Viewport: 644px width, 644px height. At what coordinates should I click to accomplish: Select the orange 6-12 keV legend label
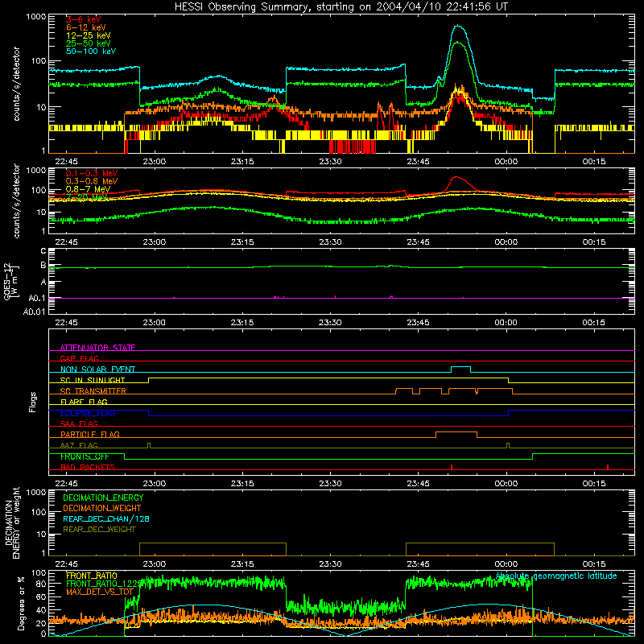(86, 27)
